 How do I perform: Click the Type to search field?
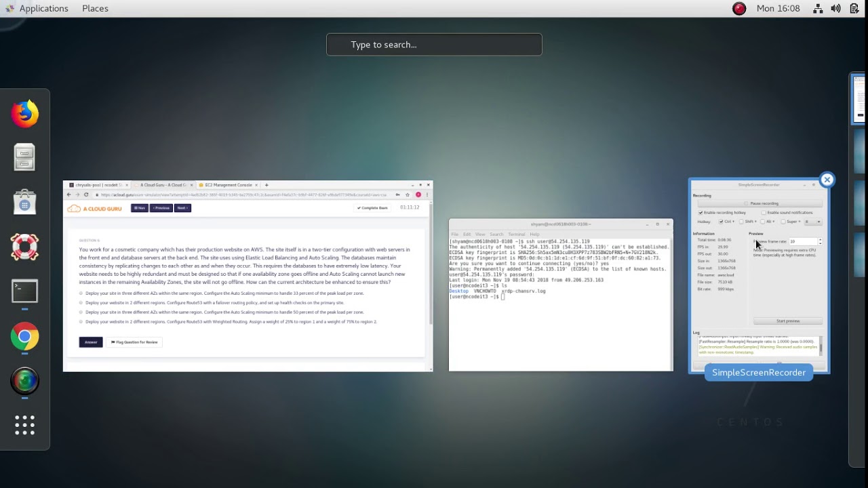point(434,45)
